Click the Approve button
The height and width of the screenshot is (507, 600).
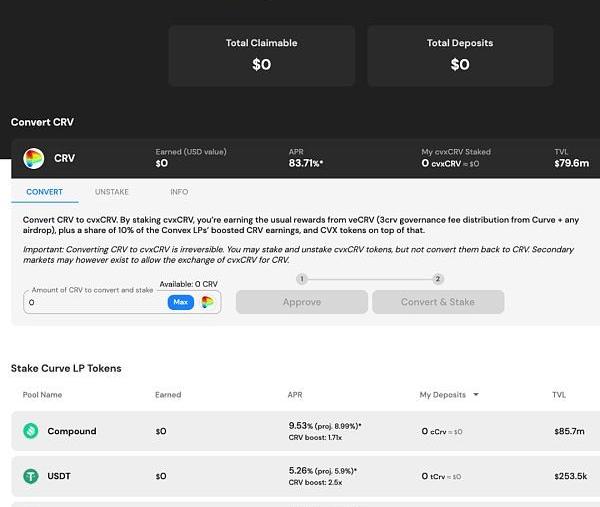301,302
